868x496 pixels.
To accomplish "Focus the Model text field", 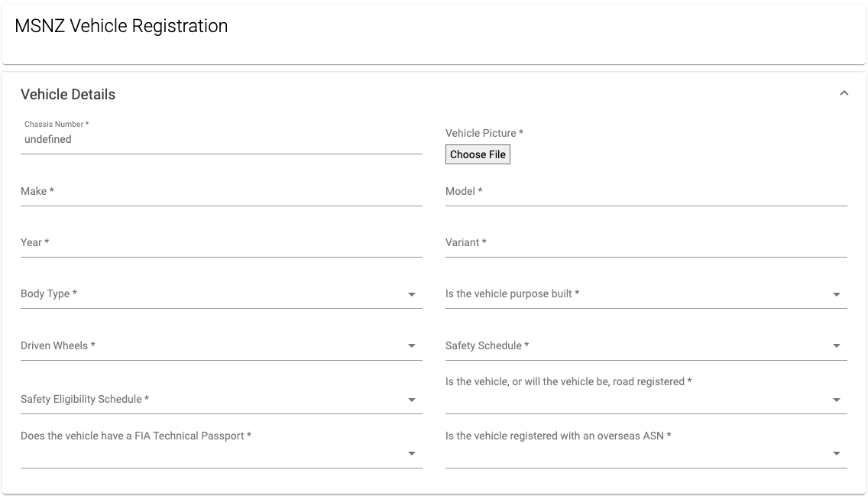I will pyautogui.click(x=646, y=192).
